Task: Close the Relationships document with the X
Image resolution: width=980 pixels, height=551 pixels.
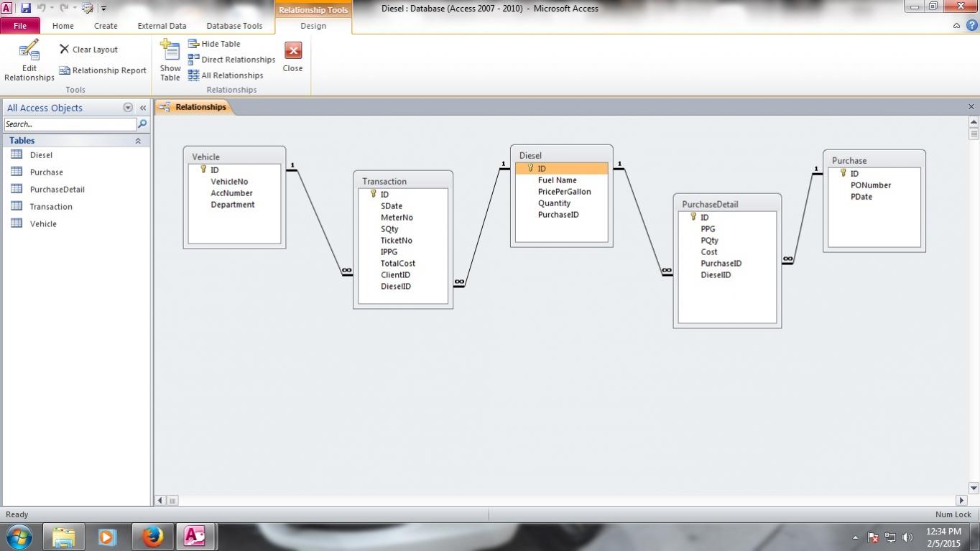Action: pyautogui.click(x=971, y=107)
